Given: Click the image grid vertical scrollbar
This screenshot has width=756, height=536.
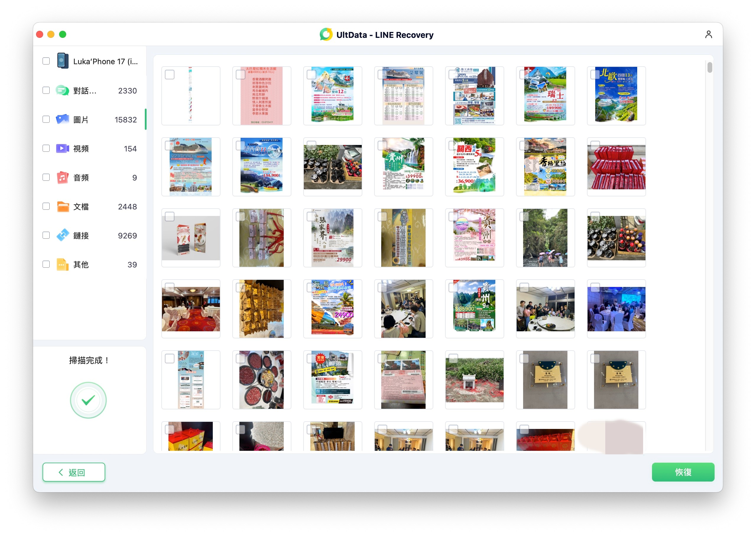Looking at the screenshot, I should pos(710,67).
